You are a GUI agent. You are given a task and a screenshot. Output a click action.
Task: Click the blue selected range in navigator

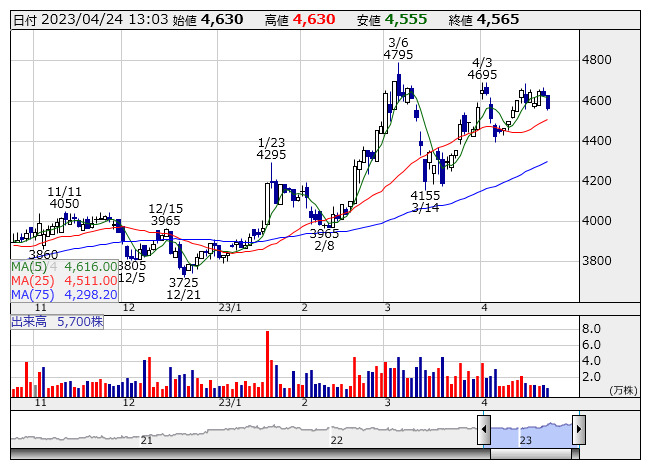point(531,430)
